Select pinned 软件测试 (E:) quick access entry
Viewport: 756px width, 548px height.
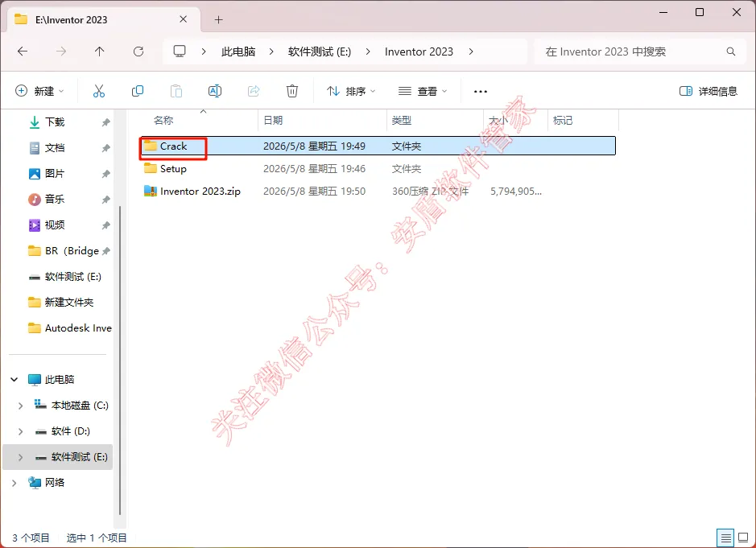[65, 277]
